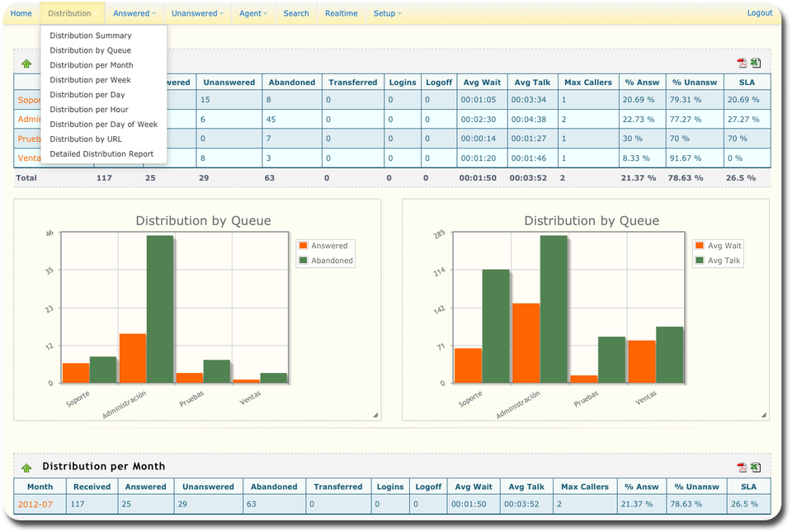The image size is (792, 532).
Task: Sort queue table by Avg Wait column
Action: [482, 82]
